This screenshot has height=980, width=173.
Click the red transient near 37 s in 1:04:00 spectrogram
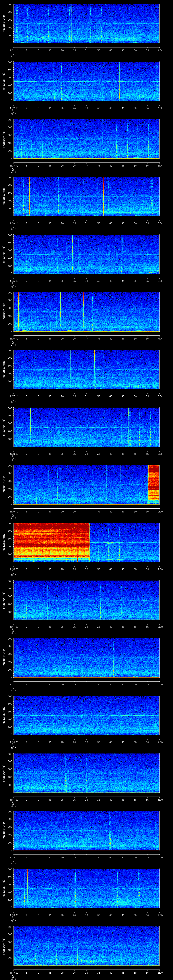[x=103, y=197]
